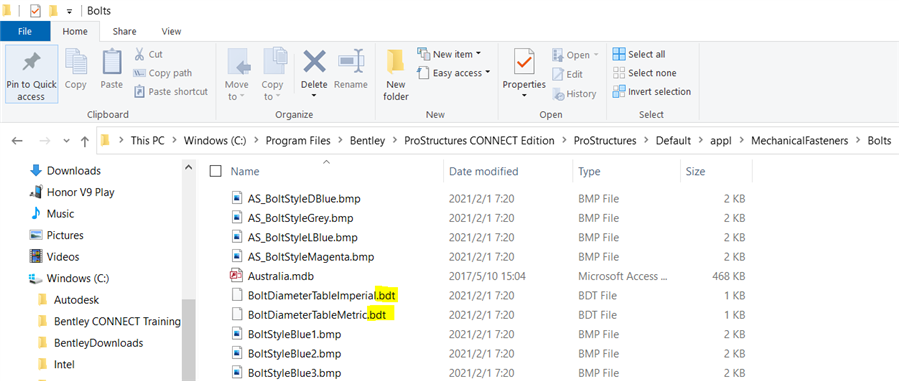Select file BoltStyleBlue2.bmp
The width and height of the screenshot is (899, 381).
point(295,353)
